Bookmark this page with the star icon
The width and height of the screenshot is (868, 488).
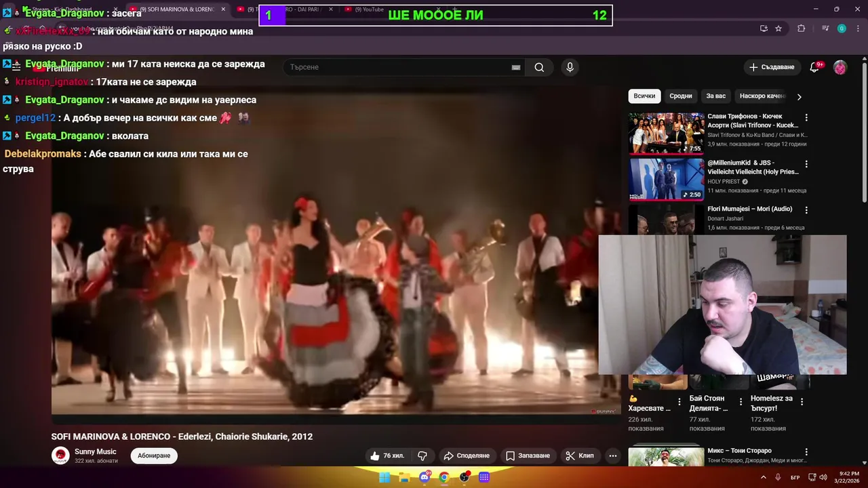pos(778,28)
